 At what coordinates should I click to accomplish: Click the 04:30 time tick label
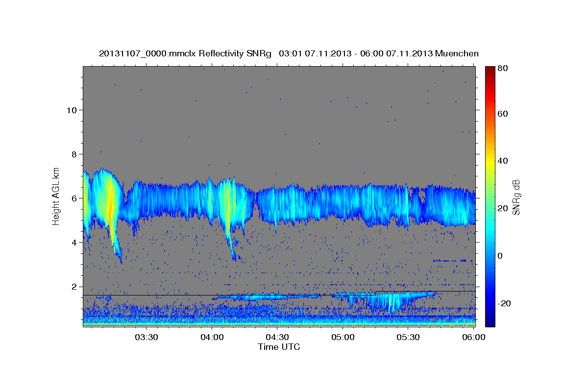[x=277, y=338]
